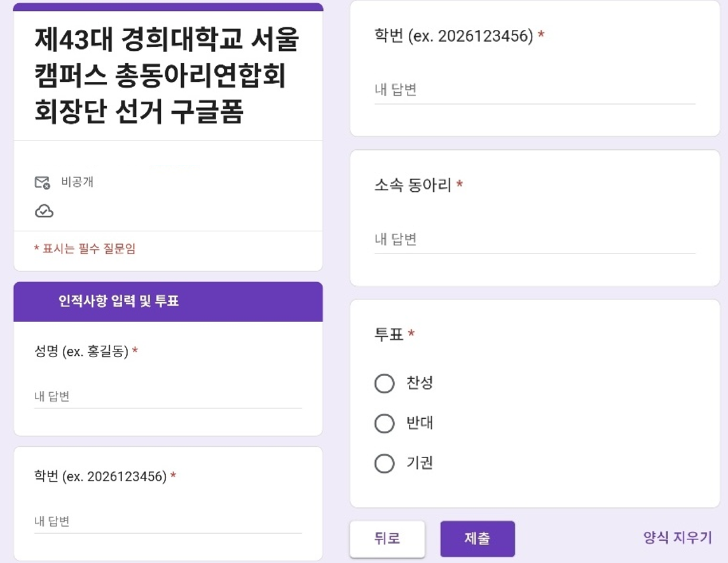This screenshot has height=563, width=728.
Task: Click the email-not-shared icon beside 비공개
Action: 42,182
